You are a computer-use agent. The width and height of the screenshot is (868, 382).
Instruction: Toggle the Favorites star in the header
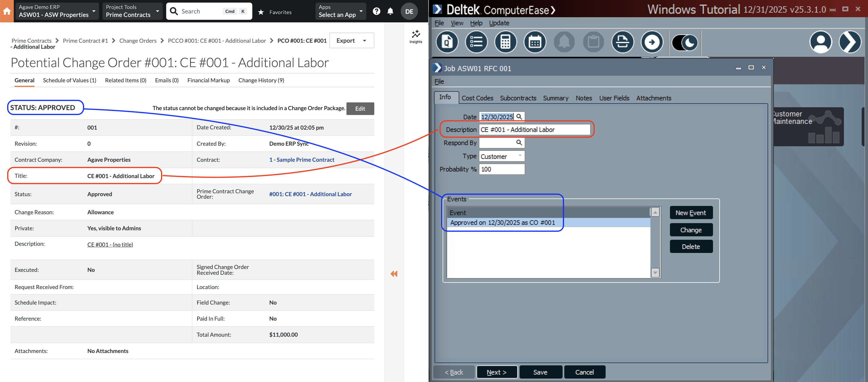click(x=261, y=12)
